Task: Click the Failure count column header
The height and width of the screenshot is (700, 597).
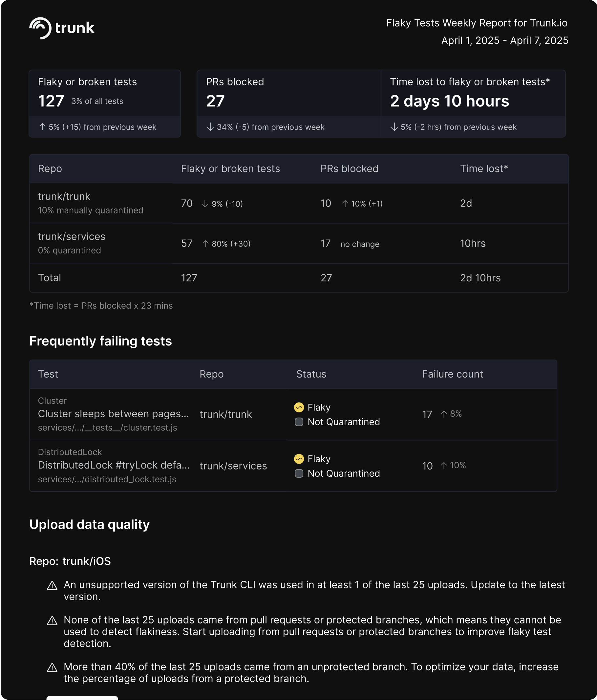Action: coord(452,374)
